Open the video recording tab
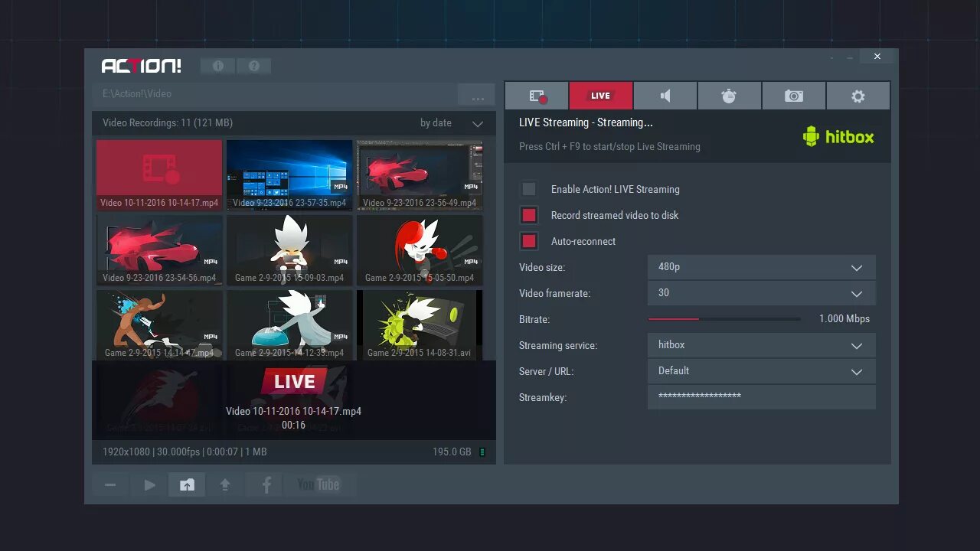The image size is (980, 551). pyautogui.click(x=537, y=96)
